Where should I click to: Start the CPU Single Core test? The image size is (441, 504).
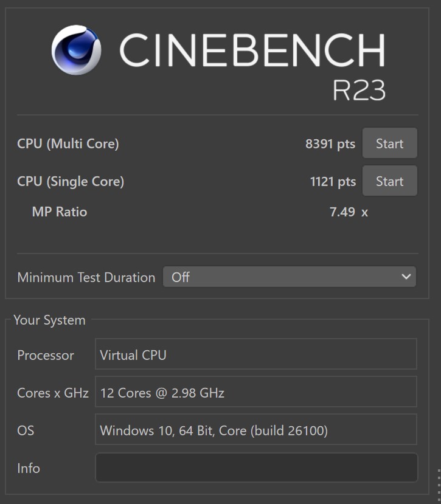[x=389, y=181]
